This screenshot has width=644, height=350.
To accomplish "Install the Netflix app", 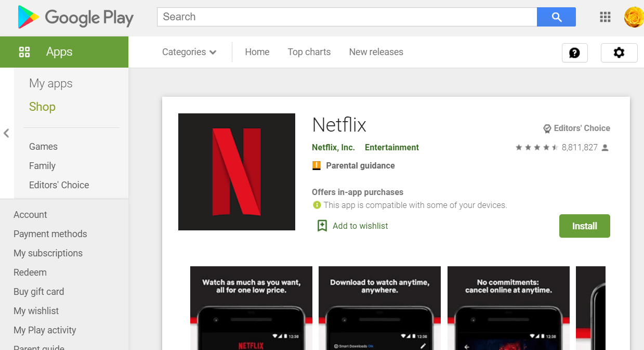I will (584, 226).
